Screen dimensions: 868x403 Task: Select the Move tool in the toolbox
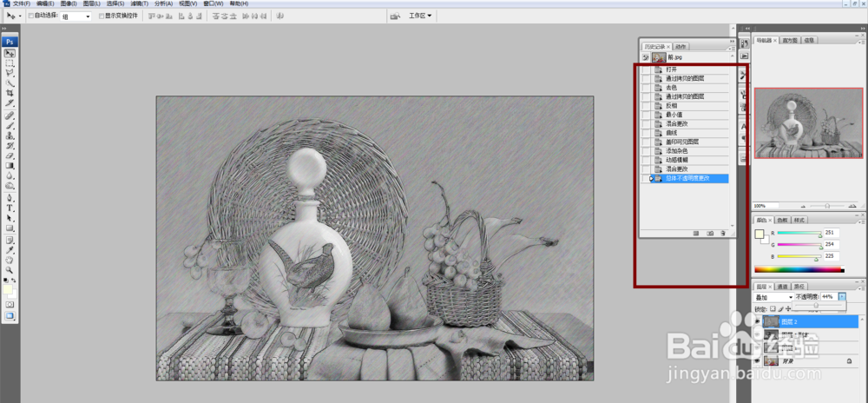tap(10, 53)
